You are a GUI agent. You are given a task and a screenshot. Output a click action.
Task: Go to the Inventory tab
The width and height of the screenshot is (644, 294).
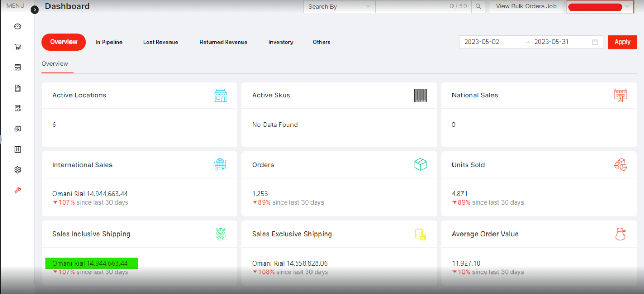(280, 42)
